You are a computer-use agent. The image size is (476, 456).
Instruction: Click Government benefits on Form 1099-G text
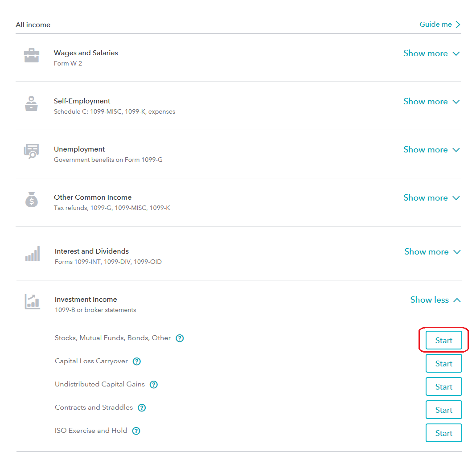(108, 160)
